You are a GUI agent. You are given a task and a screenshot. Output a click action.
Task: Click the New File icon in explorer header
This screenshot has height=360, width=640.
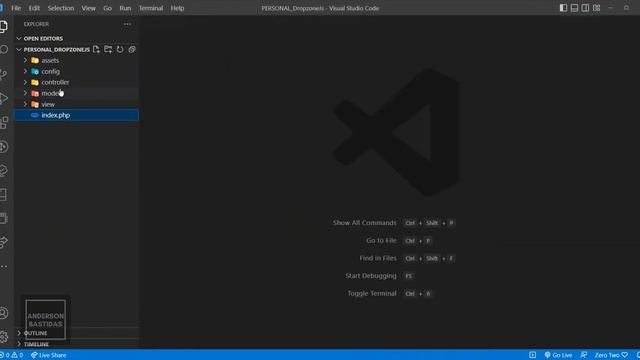coord(96,49)
